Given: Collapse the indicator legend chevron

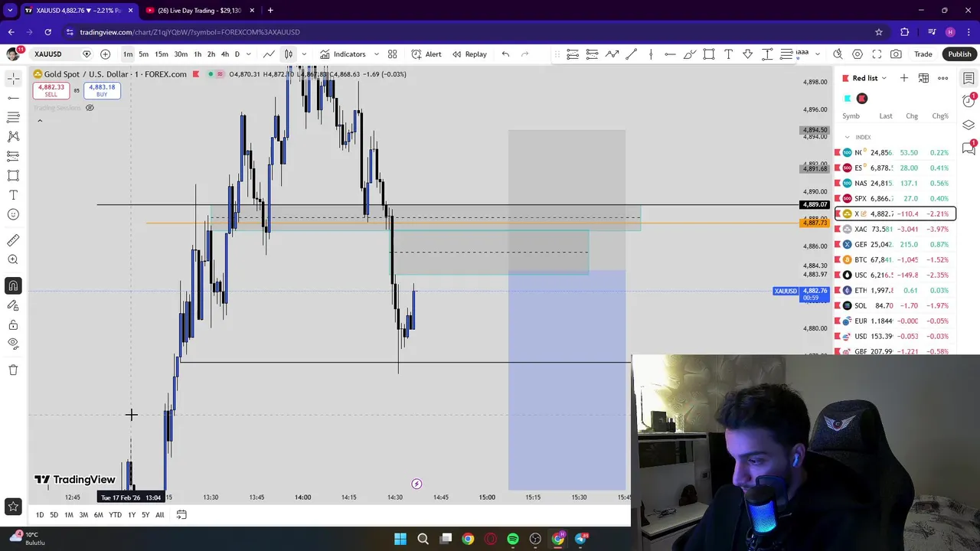Looking at the screenshot, I should click(x=40, y=121).
